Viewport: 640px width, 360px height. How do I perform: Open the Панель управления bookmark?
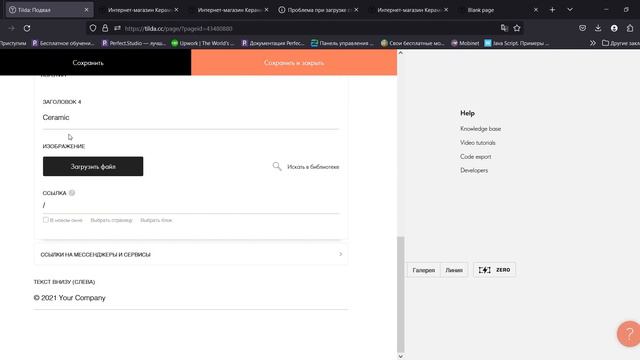(x=342, y=43)
